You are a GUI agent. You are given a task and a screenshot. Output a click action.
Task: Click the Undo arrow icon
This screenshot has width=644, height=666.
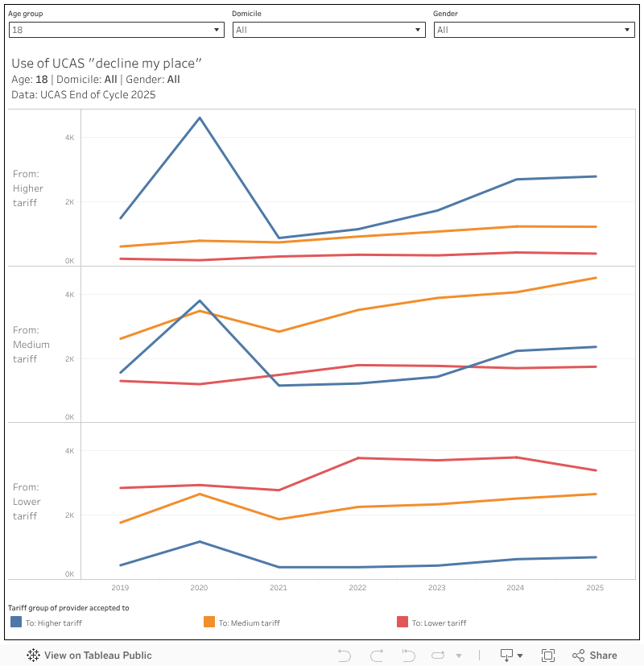click(345, 656)
